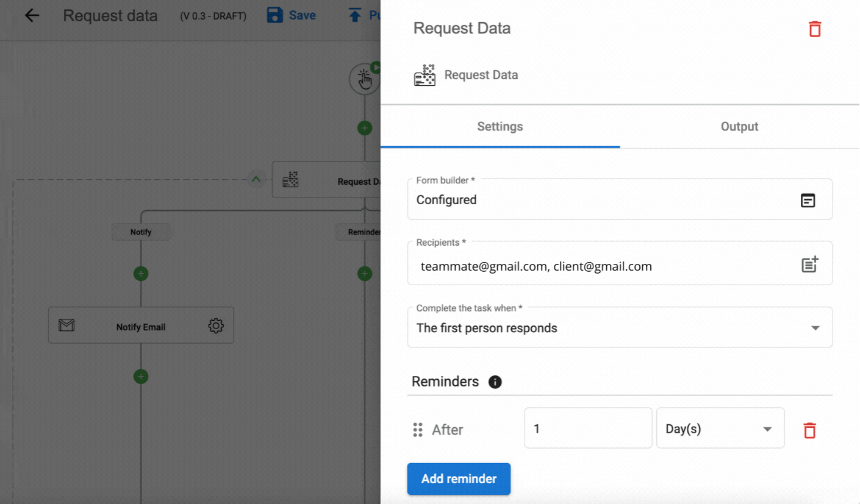Image resolution: width=860 pixels, height=504 pixels.
Task: Open Notify Email settings gear
Action: (x=216, y=326)
